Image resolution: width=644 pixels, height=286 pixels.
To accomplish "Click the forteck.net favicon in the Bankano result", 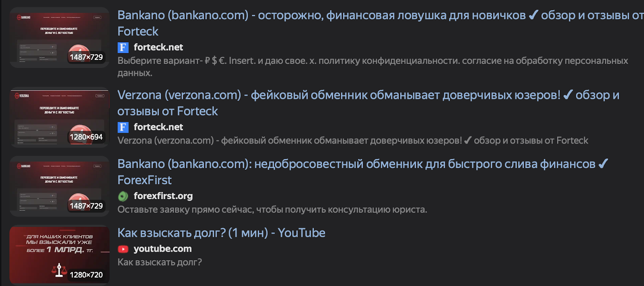I will pyautogui.click(x=123, y=47).
